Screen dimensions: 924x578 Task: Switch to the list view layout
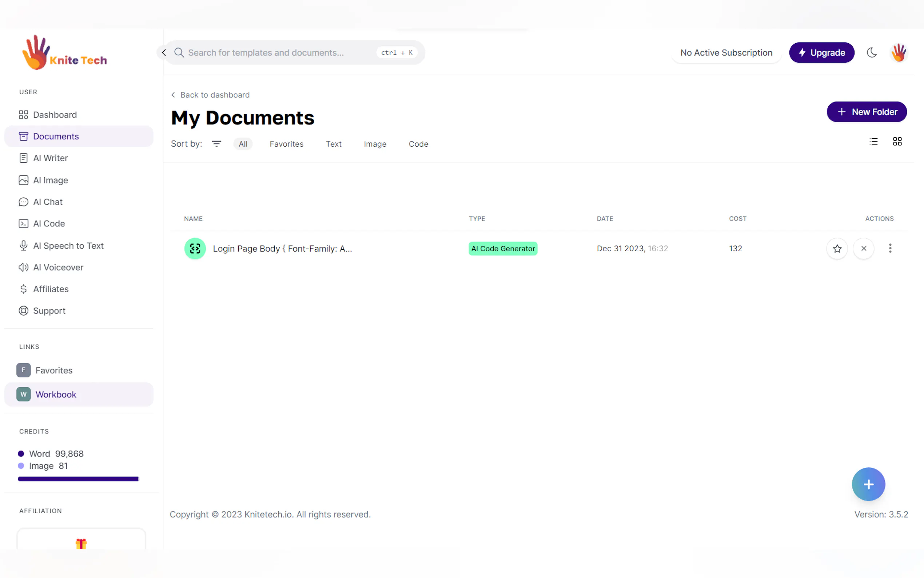[873, 142]
